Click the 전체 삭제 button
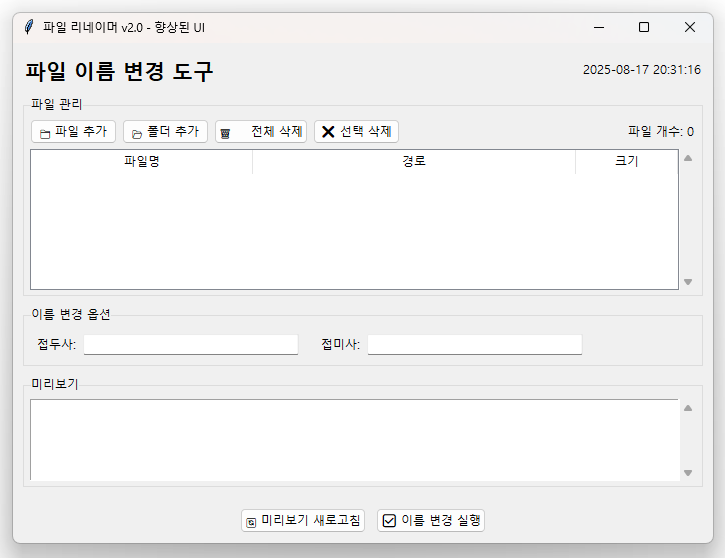This screenshot has height=558, width=725. click(x=261, y=132)
